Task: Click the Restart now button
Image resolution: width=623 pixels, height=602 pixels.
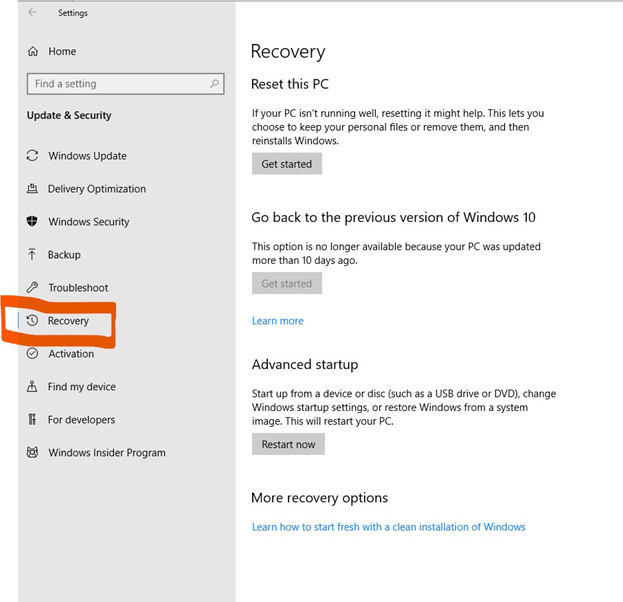Action: 288,444
